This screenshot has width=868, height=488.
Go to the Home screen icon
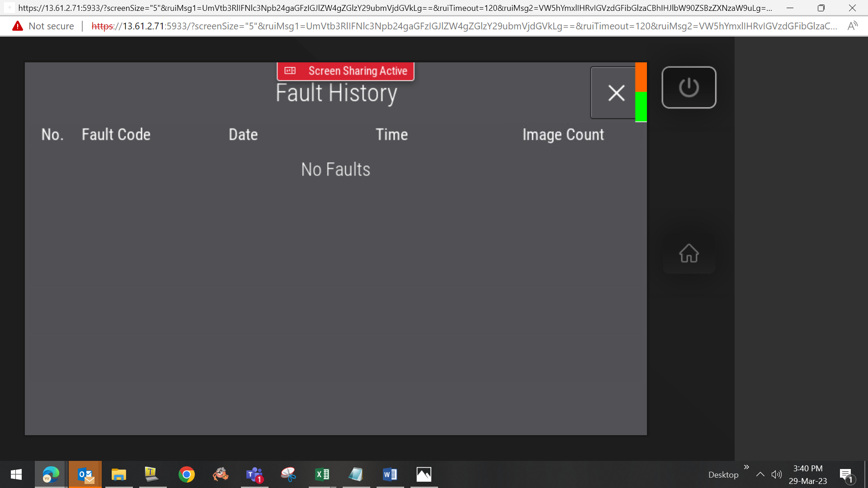(689, 253)
